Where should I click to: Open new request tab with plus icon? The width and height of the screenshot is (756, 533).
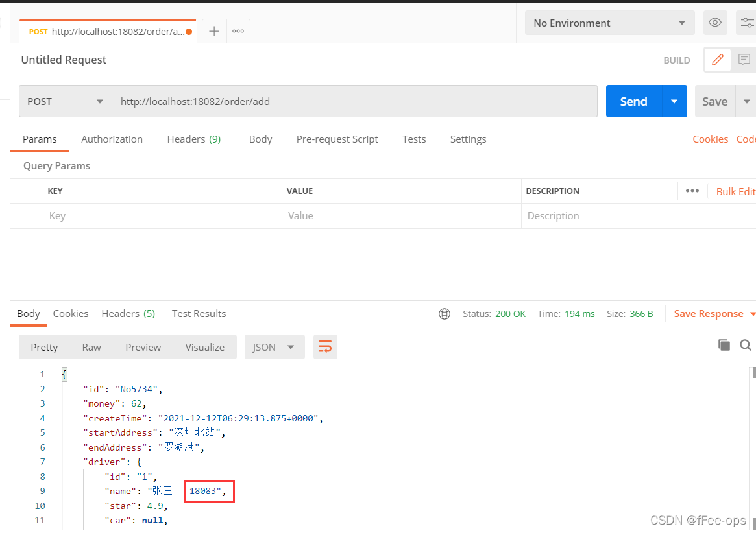point(214,31)
